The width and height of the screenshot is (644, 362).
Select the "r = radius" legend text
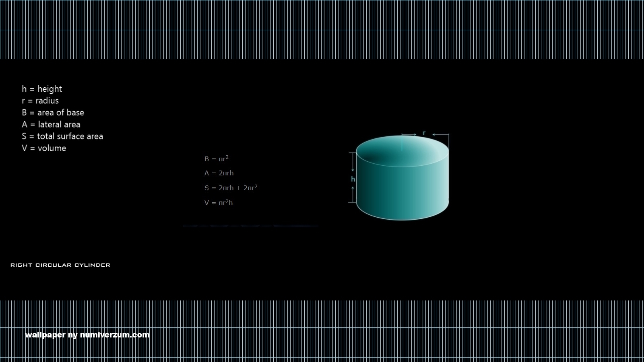tap(40, 101)
